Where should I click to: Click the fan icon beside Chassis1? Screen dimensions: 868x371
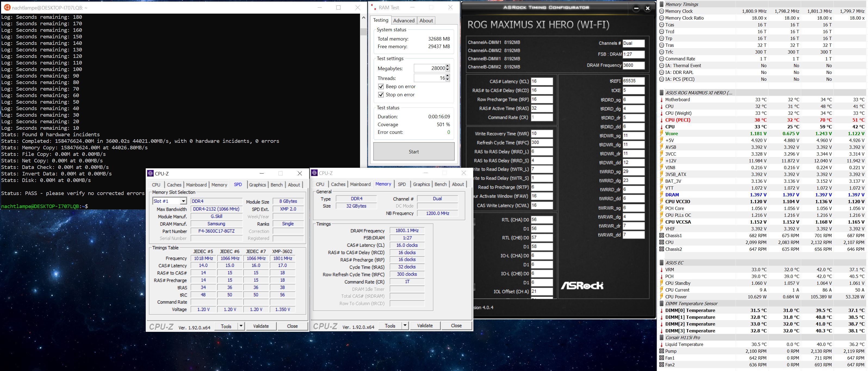pos(661,236)
